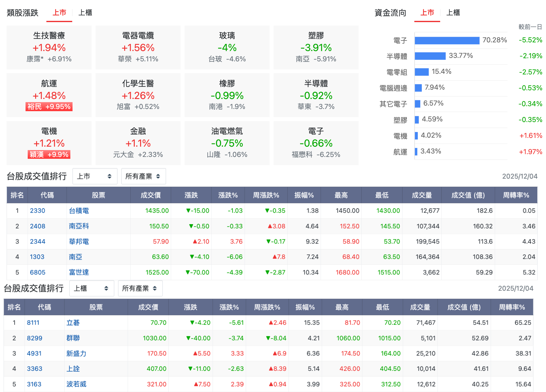Open 華邦電 stock link
The height and width of the screenshot is (392, 546).
[x=78, y=241]
